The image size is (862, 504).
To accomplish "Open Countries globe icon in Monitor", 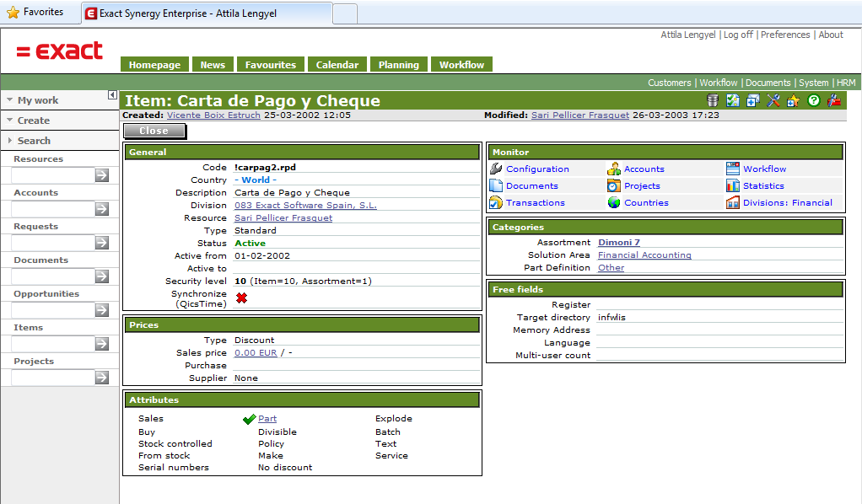I will pyautogui.click(x=613, y=203).
